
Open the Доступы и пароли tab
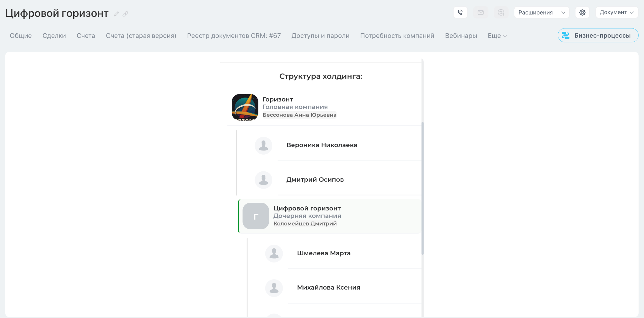click(x=320, y=36)
